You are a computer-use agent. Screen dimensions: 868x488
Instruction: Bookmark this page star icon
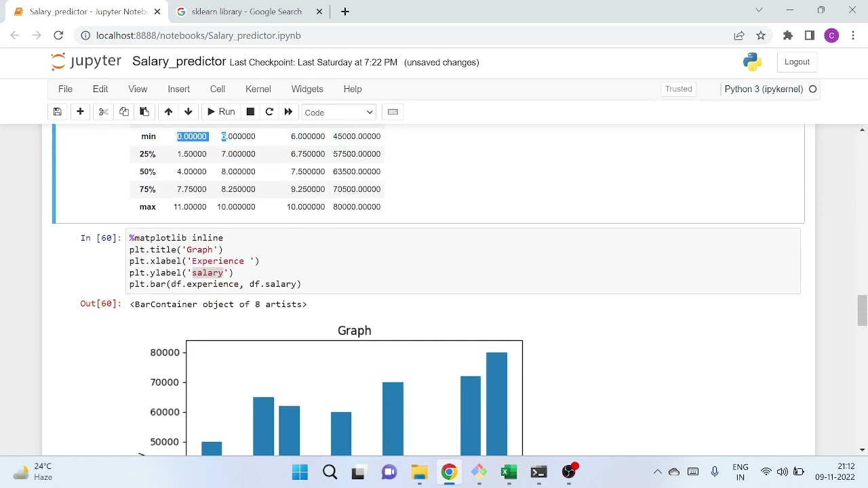(761, 35)
